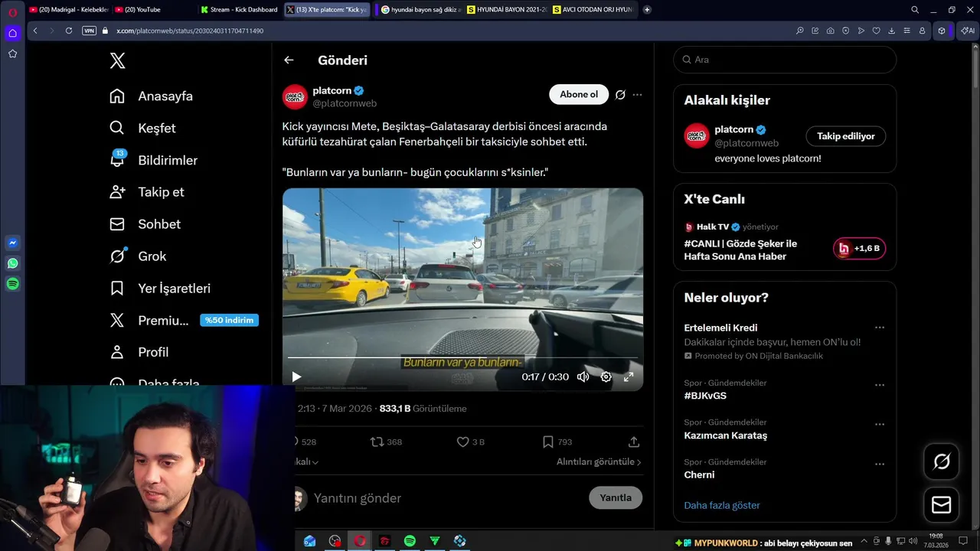This screenshot has width=980, height=551.
Task: Open Bildirimler notifications
Action: click(x=154, y=161)
